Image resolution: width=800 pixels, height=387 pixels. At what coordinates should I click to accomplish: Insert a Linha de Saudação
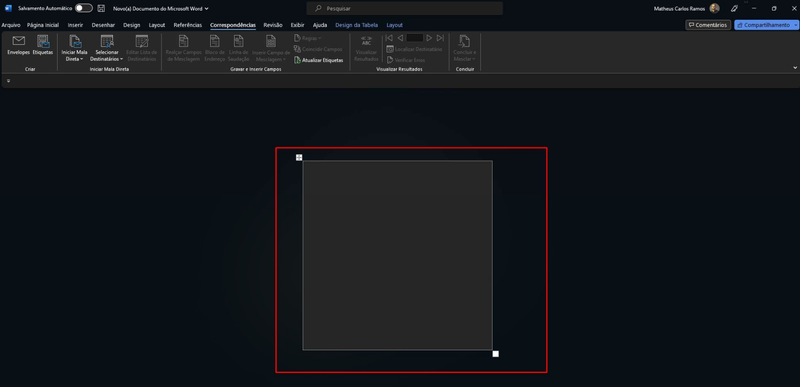238,48
